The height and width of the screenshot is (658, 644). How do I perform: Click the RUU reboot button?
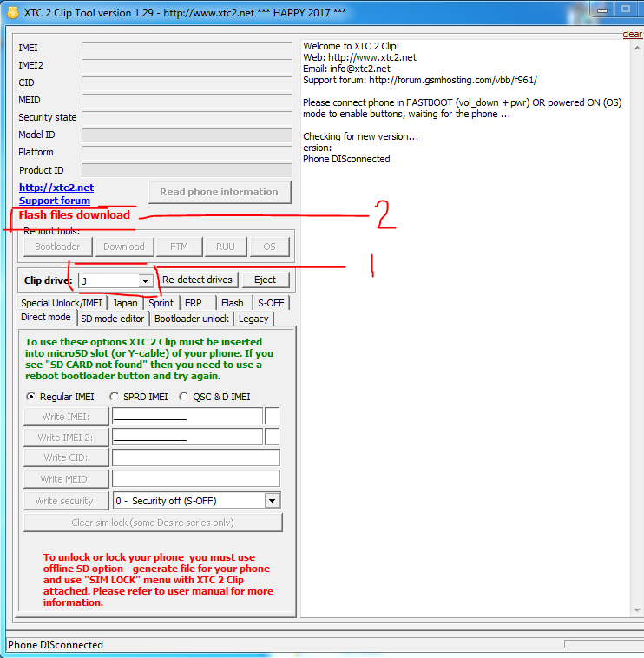pos(226,247)
